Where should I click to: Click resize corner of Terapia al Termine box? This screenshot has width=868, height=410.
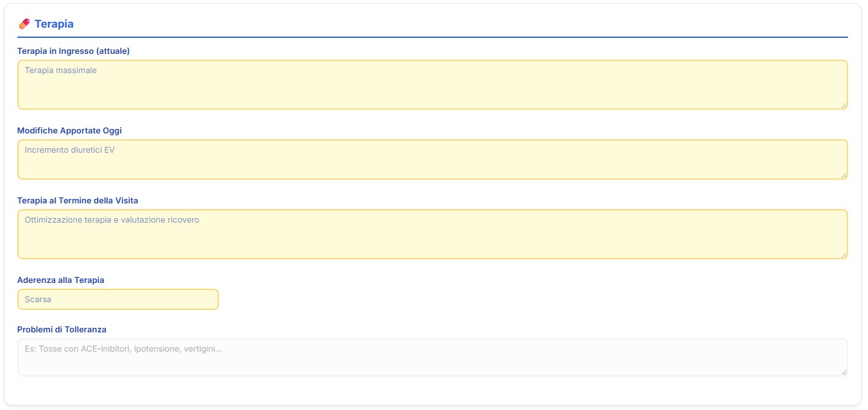[844, 255]
